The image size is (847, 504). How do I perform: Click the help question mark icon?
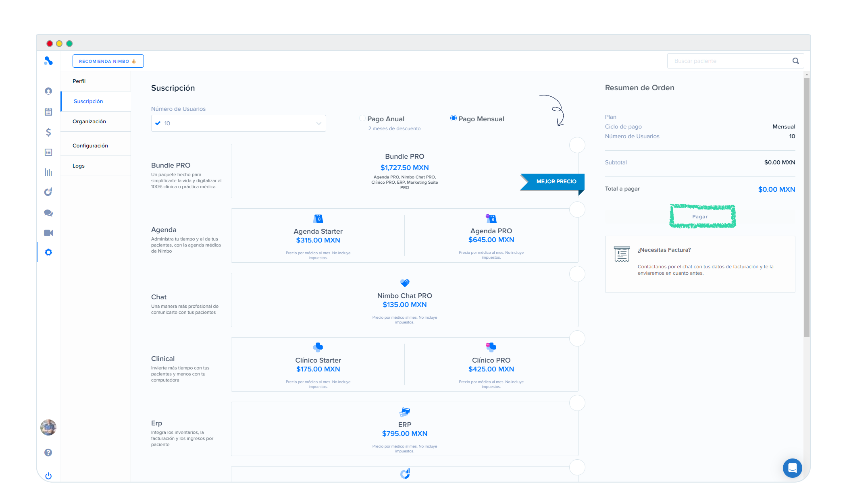(x=48, y=452)
